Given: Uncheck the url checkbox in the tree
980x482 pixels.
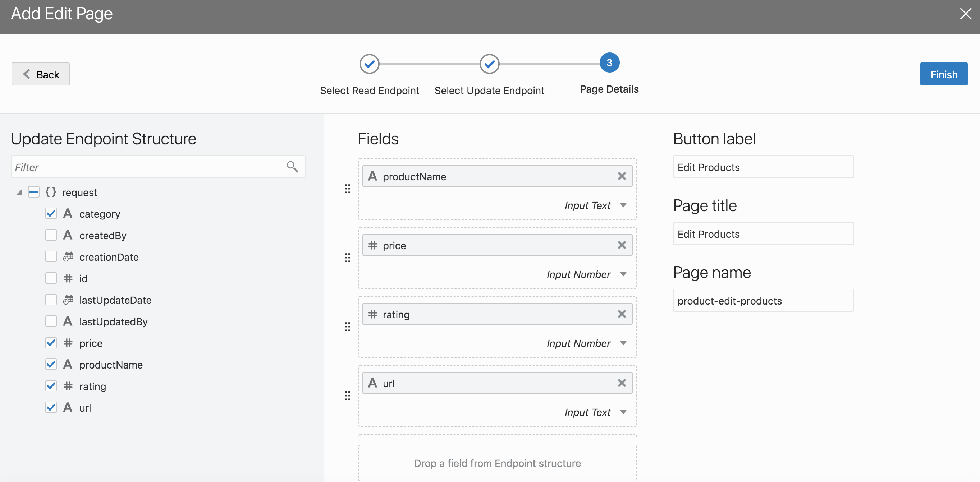Looking at the screenshot, I should point(51,408).
